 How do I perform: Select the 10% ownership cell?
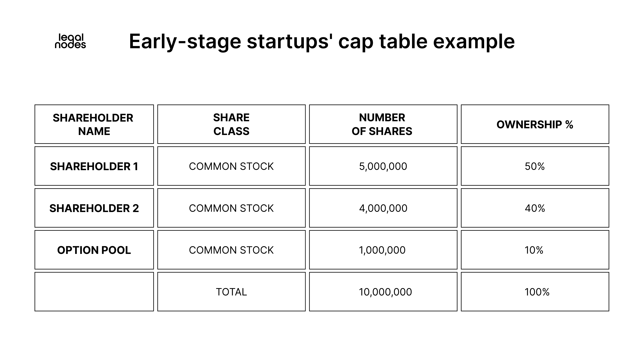535,250
